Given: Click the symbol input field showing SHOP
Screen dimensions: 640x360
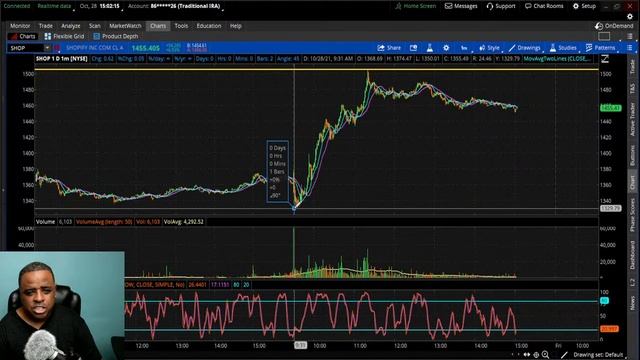Looking at the screenshot, I should 26,48.
